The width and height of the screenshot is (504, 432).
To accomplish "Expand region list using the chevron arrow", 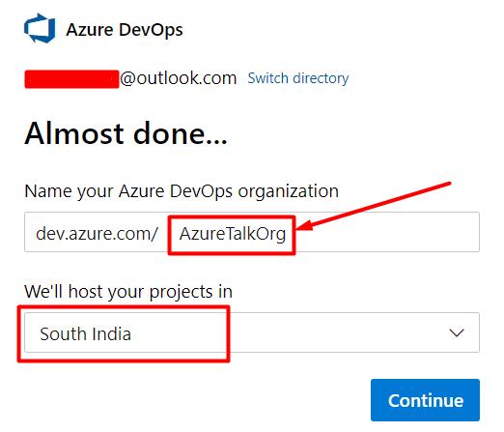I will [457, 332].
